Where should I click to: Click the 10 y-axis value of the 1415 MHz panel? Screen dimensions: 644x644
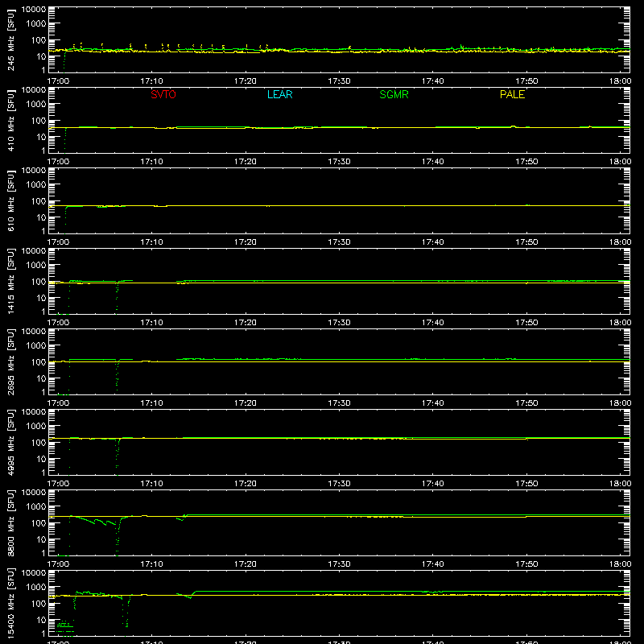coord(41,298)
